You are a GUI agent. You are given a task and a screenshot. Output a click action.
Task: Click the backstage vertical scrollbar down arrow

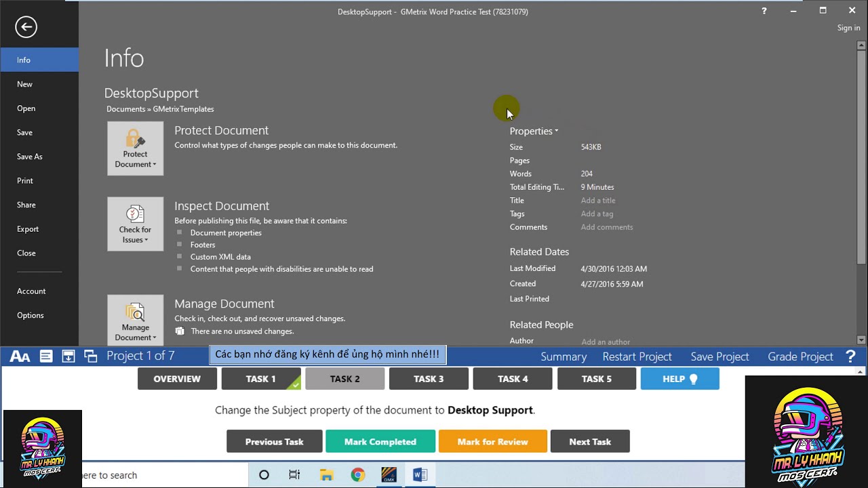(861, 340)
